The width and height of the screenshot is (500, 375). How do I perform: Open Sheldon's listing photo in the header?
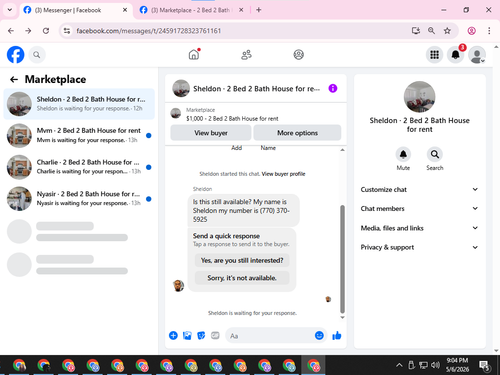coord(181,88)
